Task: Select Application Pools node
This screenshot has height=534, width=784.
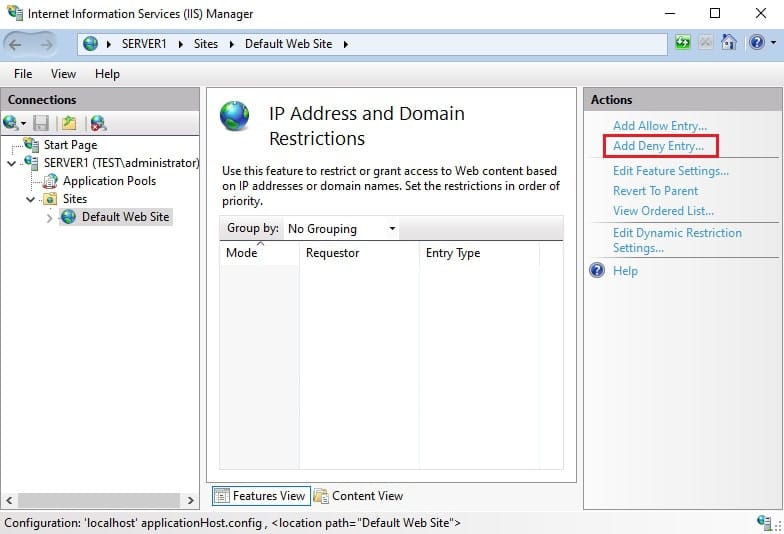Action: click(110, 181)
